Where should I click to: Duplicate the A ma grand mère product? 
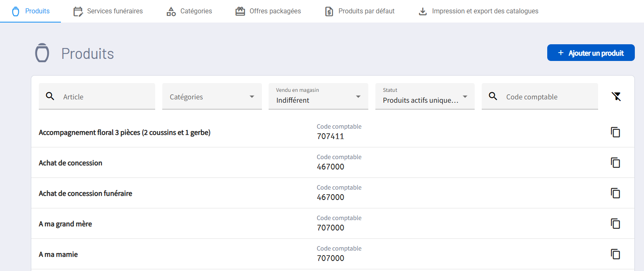point(615,224)
